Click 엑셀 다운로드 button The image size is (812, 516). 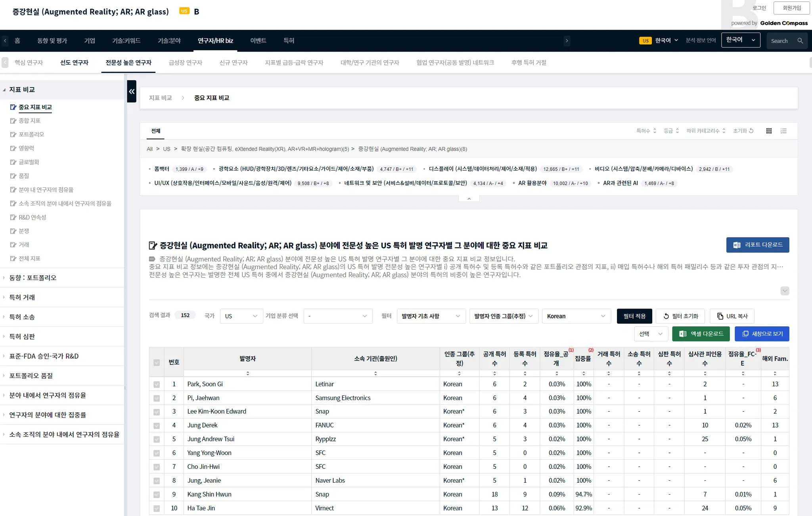(701, 334)
